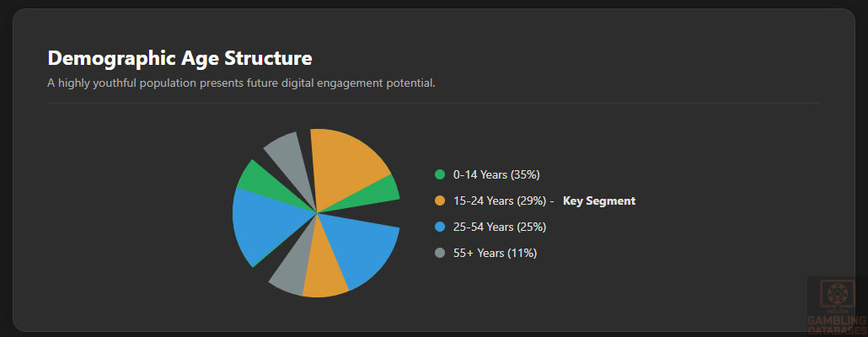868x337 pixels.
Task: Click the blue pie slice on the left
Action: click(260, 226)
